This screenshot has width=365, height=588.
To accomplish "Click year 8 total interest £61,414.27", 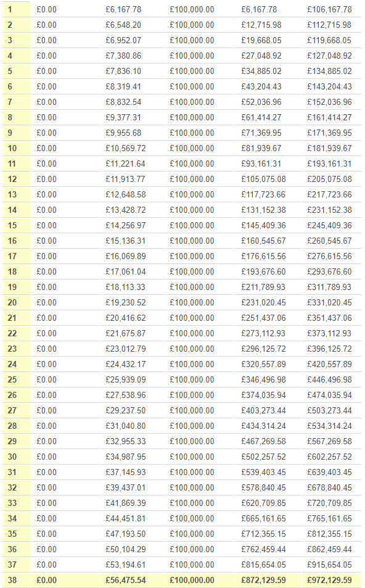I will click(261, 117).
